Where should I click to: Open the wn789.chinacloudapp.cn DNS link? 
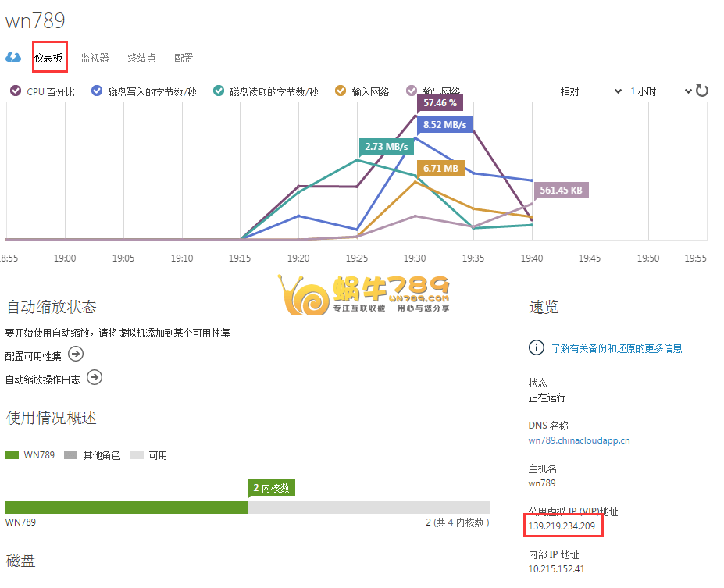point(579,440)
